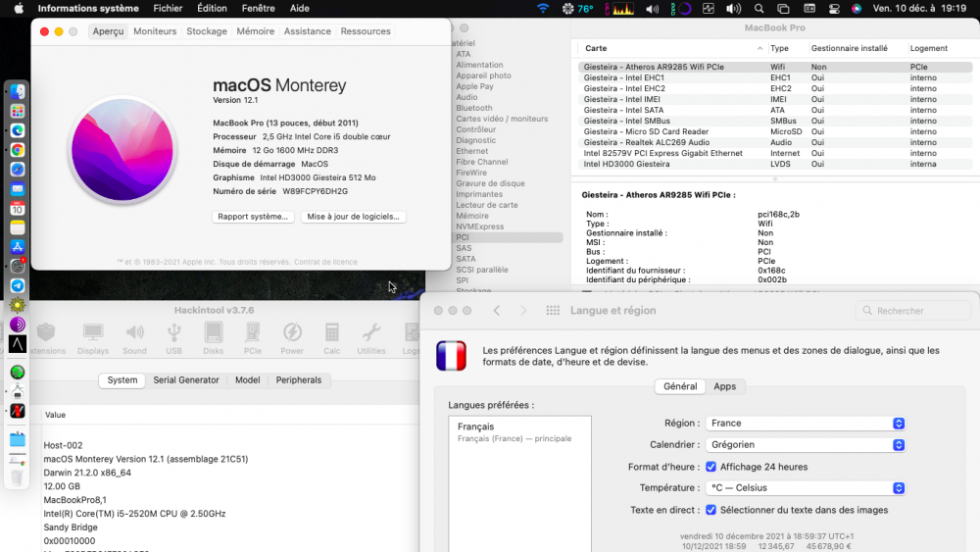Click the Wi-Fi status icon in the menu bar

[543, 9]
